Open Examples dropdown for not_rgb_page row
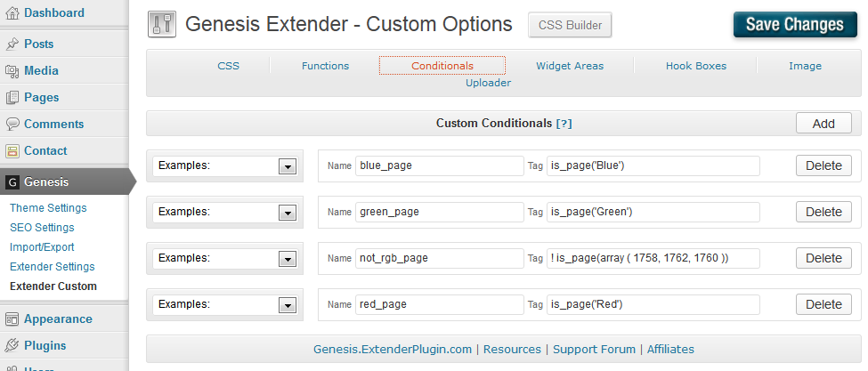Viewport: 868px width, 371px height. pos(224,258)
